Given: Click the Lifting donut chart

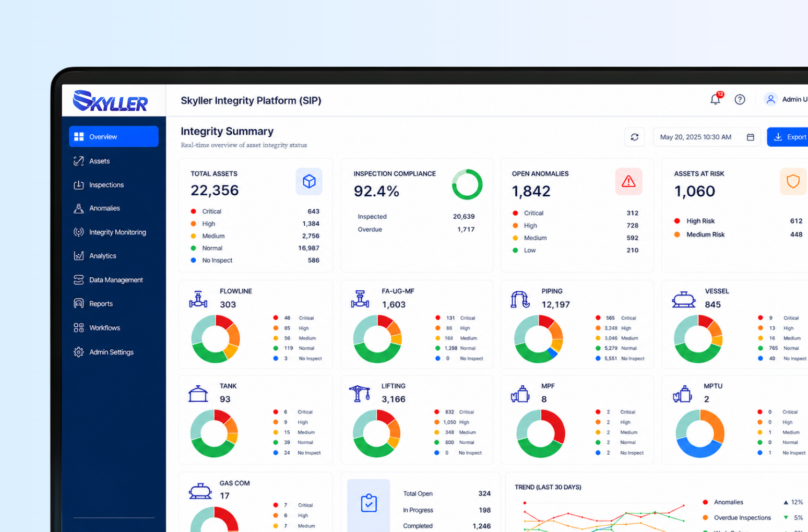Looking at the screenshot, I should click(376, 433).
